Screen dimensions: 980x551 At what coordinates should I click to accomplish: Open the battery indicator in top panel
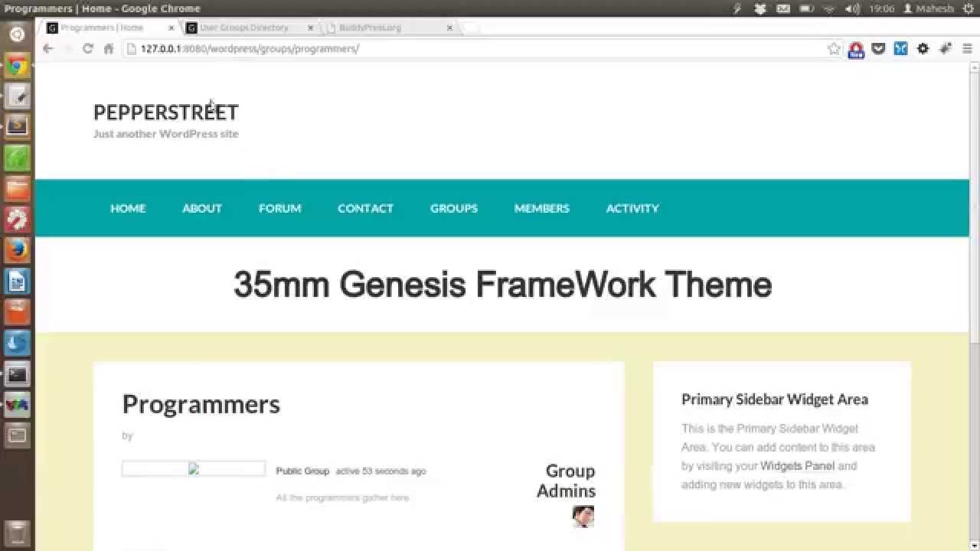806,8
